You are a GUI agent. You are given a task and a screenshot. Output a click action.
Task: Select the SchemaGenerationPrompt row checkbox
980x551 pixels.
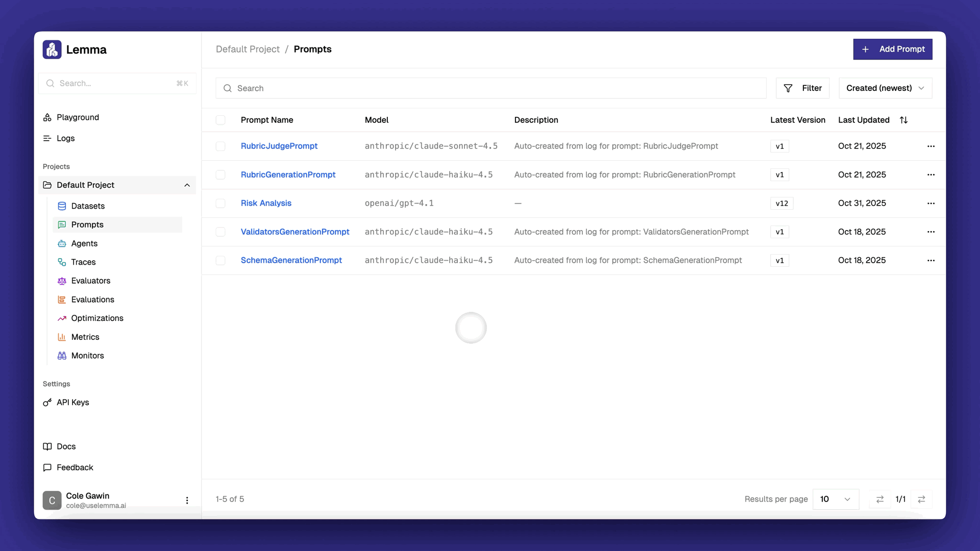pos(220,261)
